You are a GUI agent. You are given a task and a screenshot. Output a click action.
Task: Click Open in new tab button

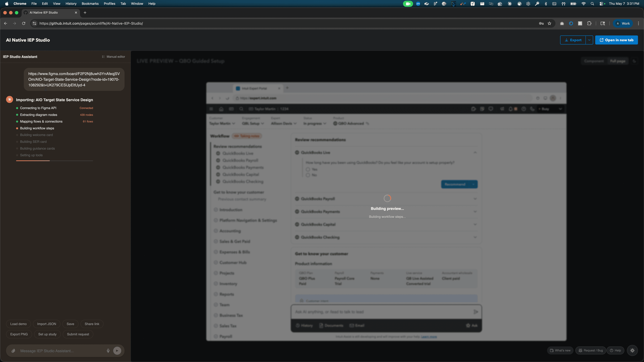click(616, 40)
